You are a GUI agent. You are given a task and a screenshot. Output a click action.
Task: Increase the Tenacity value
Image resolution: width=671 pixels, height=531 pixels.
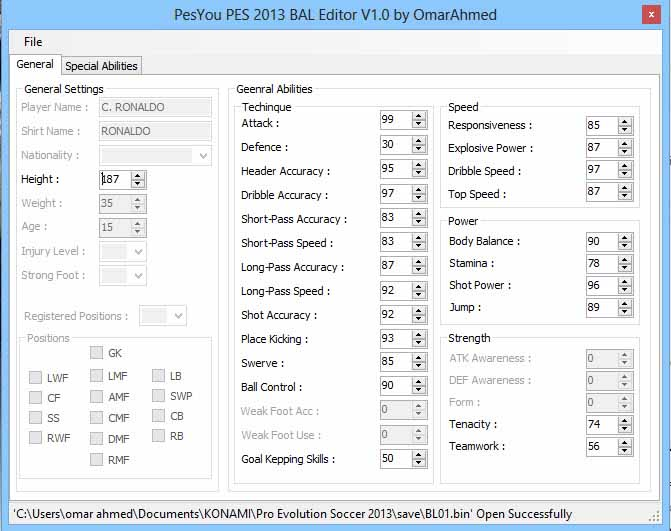coord(625,421)
